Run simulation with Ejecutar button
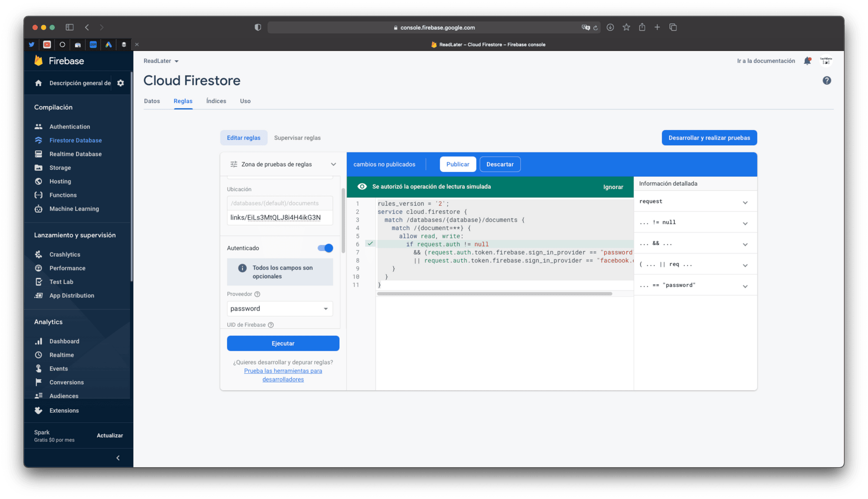 click(x=283, y=343)
